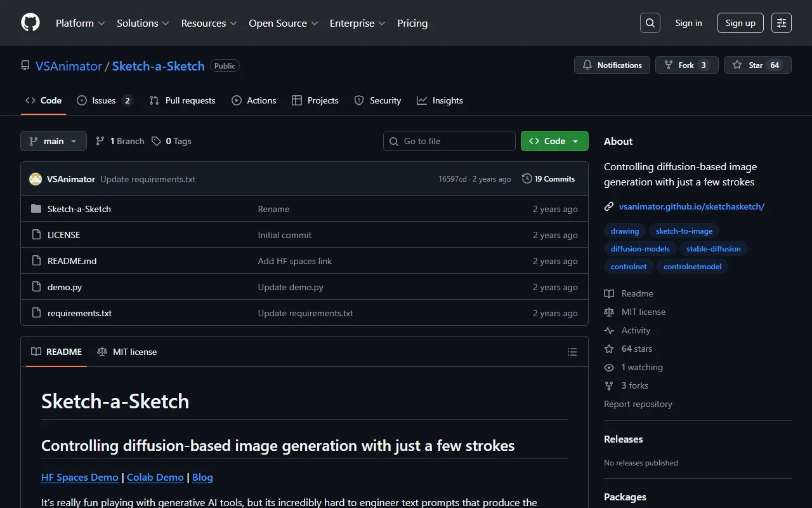
Task: Select the MIT license tab
Action: pyautogui.click(x=128, y=352)
